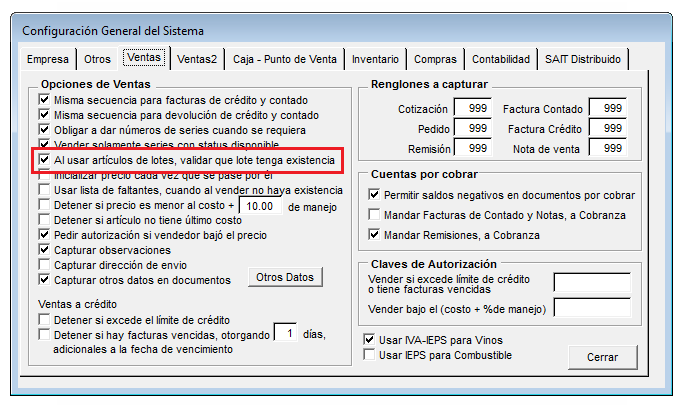
Task: Open the Empresa tab
Action: [48, 59]
